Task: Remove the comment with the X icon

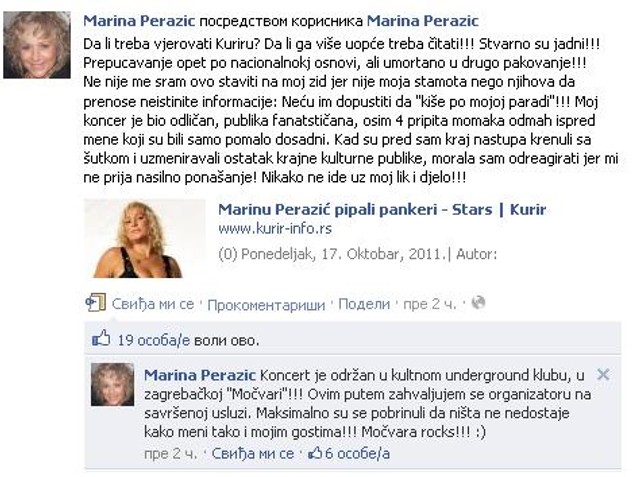Action: (x=603, y=374)
